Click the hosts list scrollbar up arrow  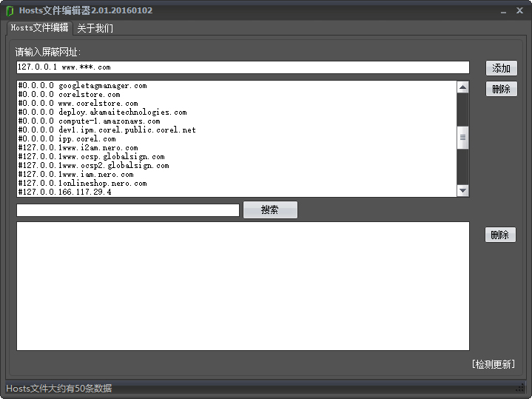[462, 87]
